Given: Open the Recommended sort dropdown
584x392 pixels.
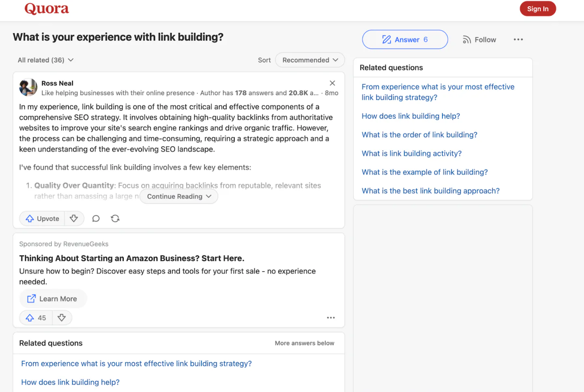Looking at the screenshot, I should click(x=310, y=60).
